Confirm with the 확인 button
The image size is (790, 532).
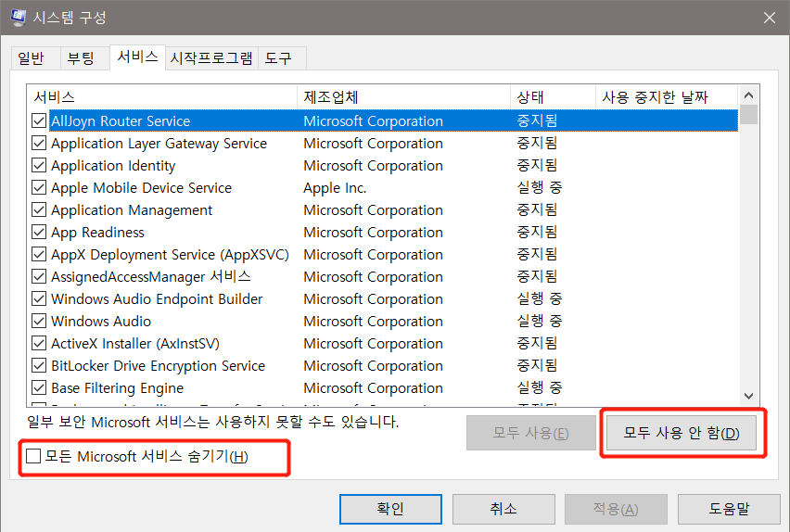(390, 508)
